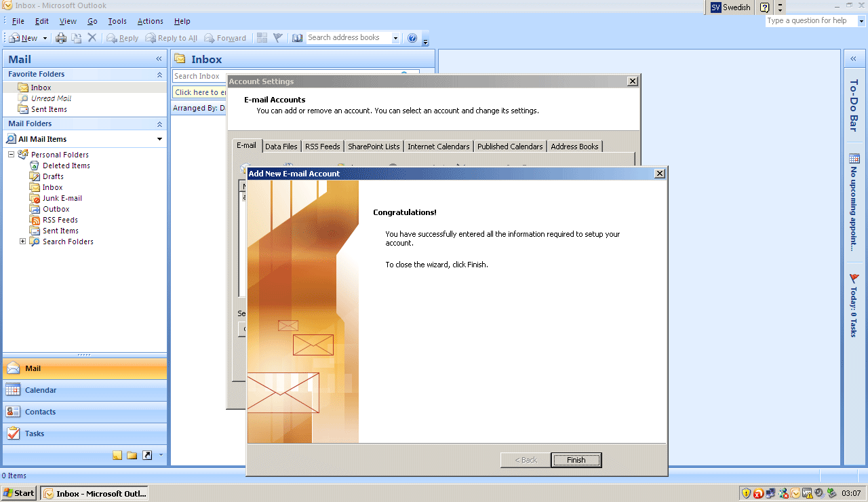Viewport: 868px width, 502px height.
Task: Switch to Data Files tab
Action: coord(281,147)
